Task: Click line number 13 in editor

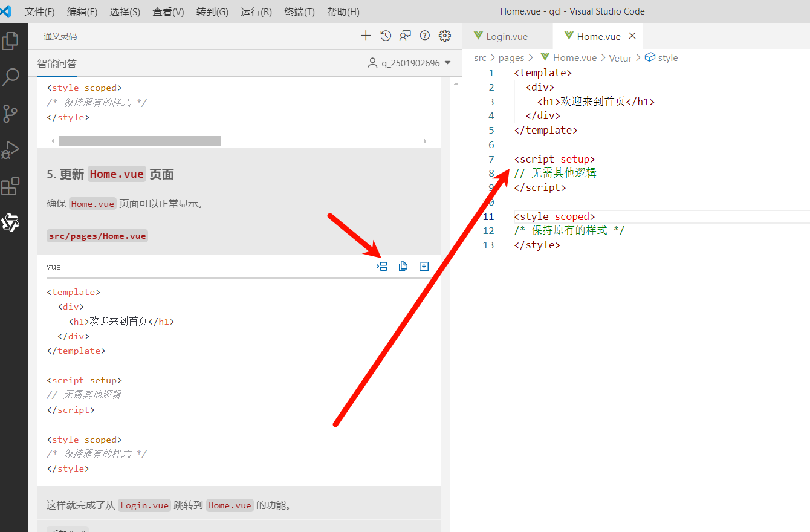Action: tap(488, 245)
